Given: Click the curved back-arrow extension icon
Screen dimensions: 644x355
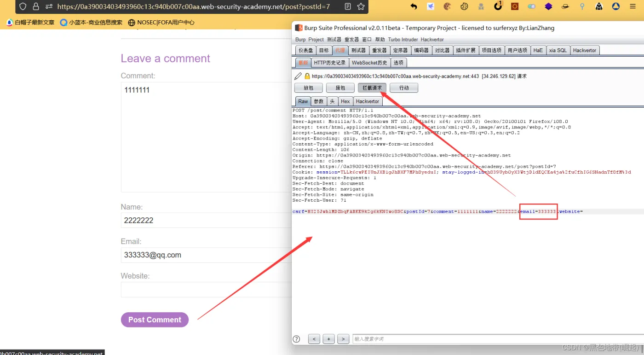Looking at the screenshot, I should point(414,6).
